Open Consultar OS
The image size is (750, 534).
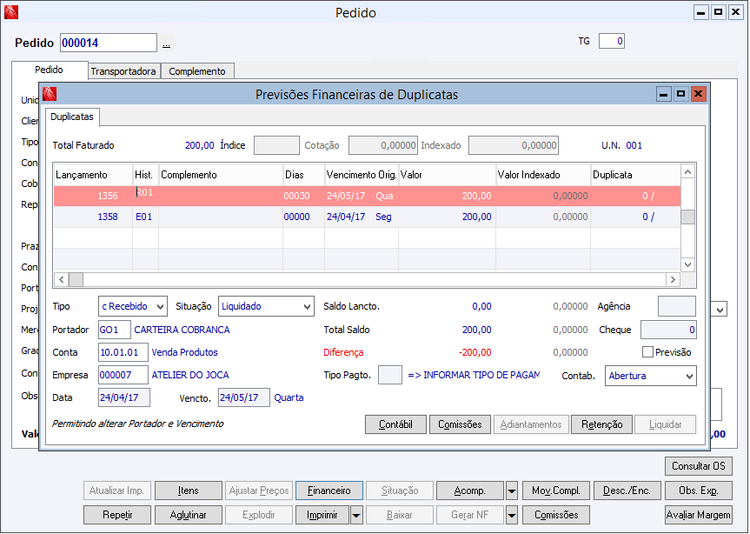click(698, 466)
